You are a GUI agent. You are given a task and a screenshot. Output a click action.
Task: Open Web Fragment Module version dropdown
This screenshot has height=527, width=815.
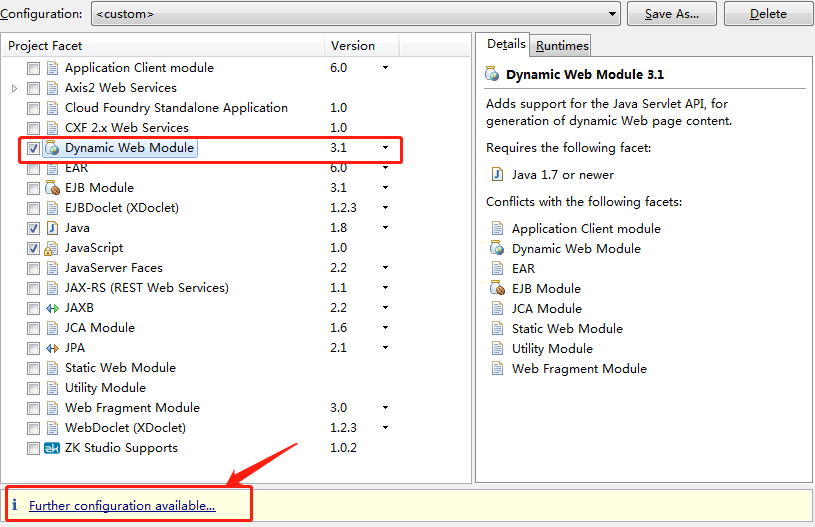(385, 408)
